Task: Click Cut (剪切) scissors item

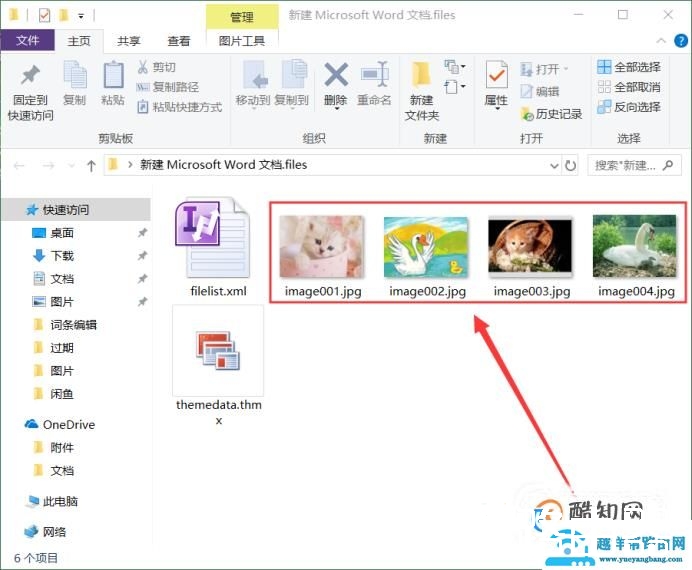Action: tap(157, 67)
